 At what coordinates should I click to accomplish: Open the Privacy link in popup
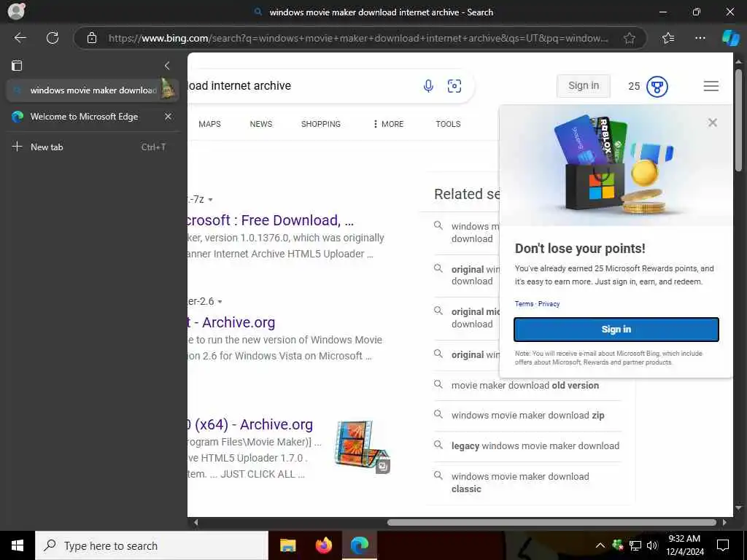[x=549, y=304]
